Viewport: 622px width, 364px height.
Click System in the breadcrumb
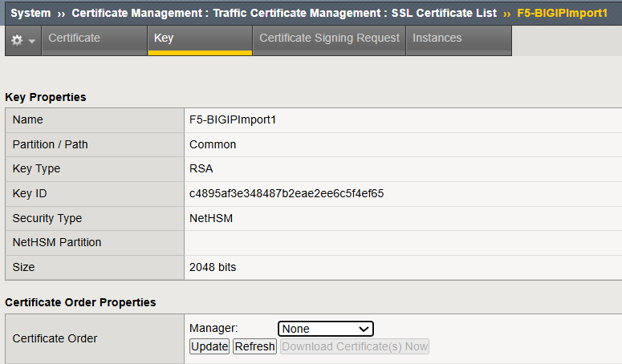(30, 13)
